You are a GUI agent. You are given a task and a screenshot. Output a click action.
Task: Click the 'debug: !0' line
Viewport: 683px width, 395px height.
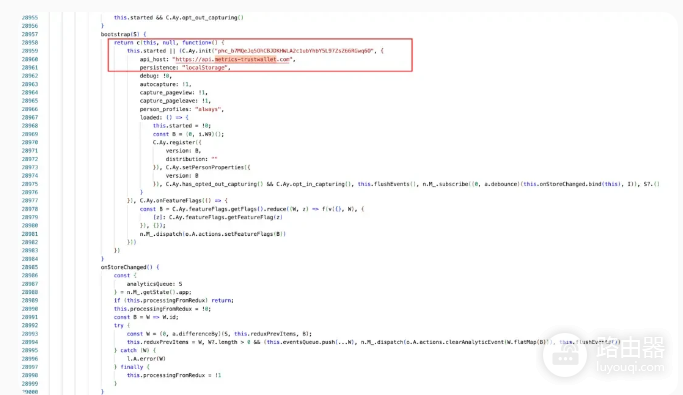pos(156,76)
